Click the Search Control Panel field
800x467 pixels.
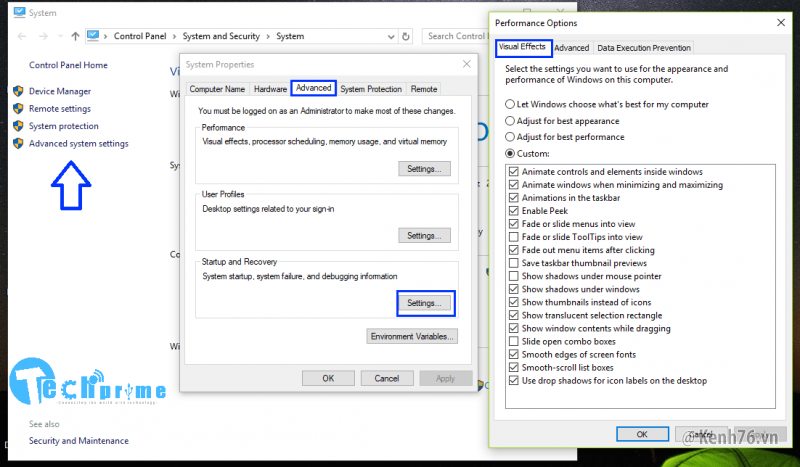[455, 36]
